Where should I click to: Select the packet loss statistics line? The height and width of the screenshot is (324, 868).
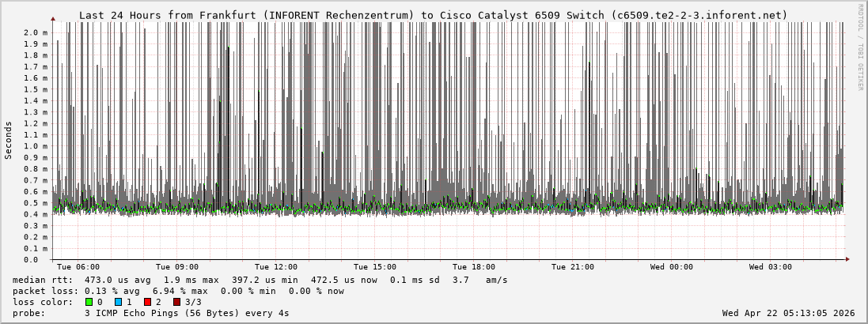178,291
